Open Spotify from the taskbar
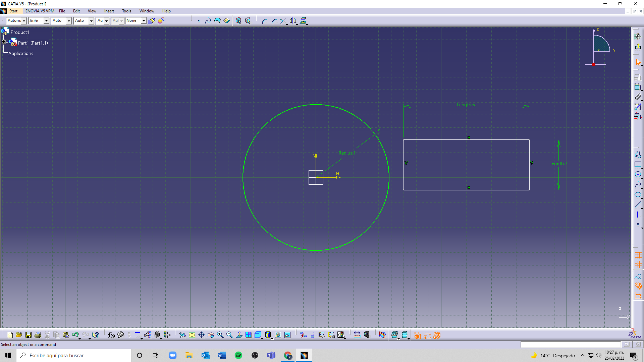 tap(238, 355)
